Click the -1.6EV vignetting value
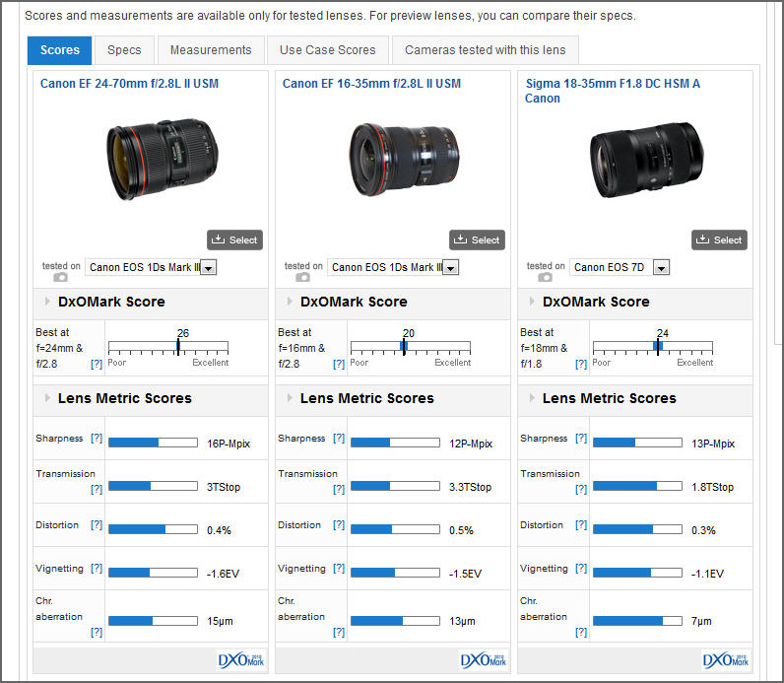The height and width of the screenshot is (683, 784). pyautogui.click(x=223, y=574)
